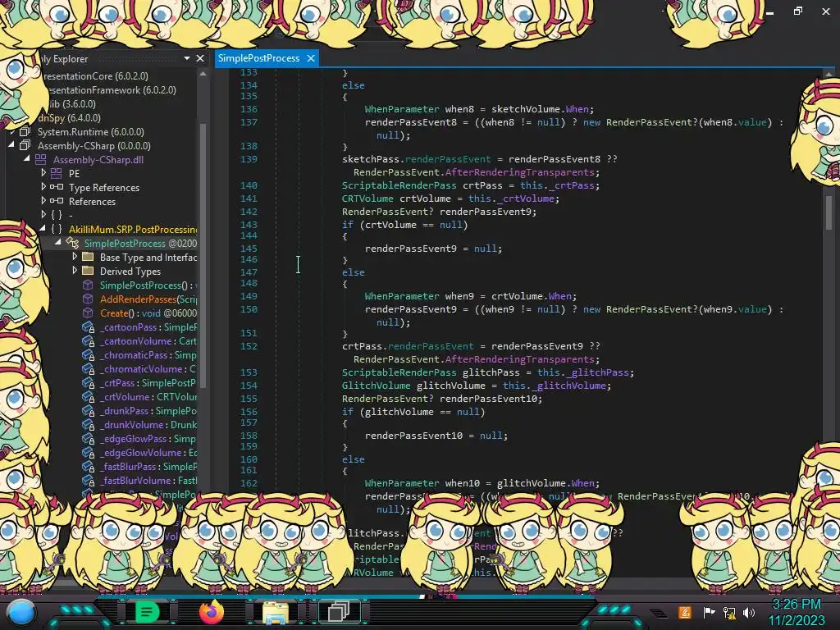Screen dimensions: 840x630
Task: Close the SimplePostProcess tab
Action: [x=311, y=58]
